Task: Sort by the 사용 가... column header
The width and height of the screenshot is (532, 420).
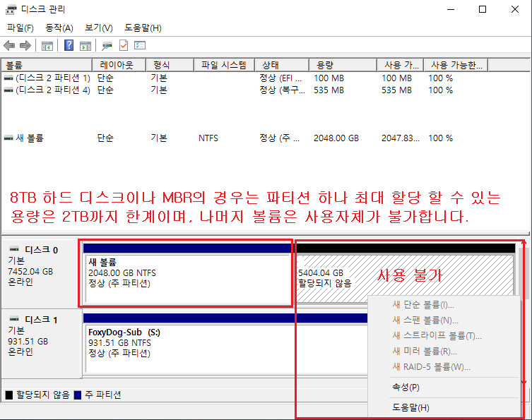Action: pyautogui.click(x=401, y=65)
